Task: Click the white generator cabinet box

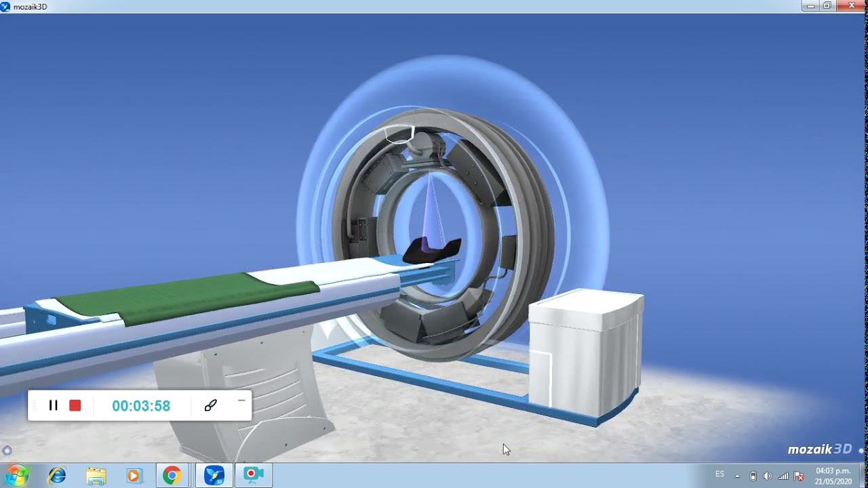Action: point(586,351)
